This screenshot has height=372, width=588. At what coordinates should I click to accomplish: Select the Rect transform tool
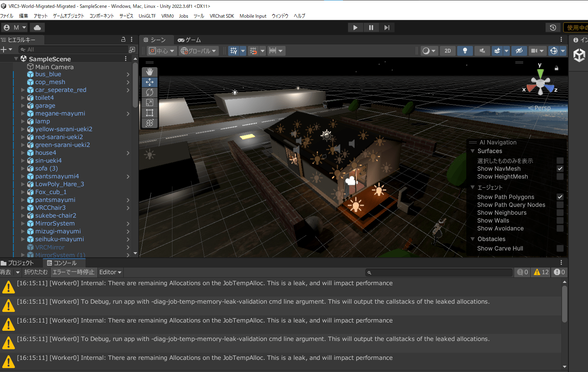(150, 113)
